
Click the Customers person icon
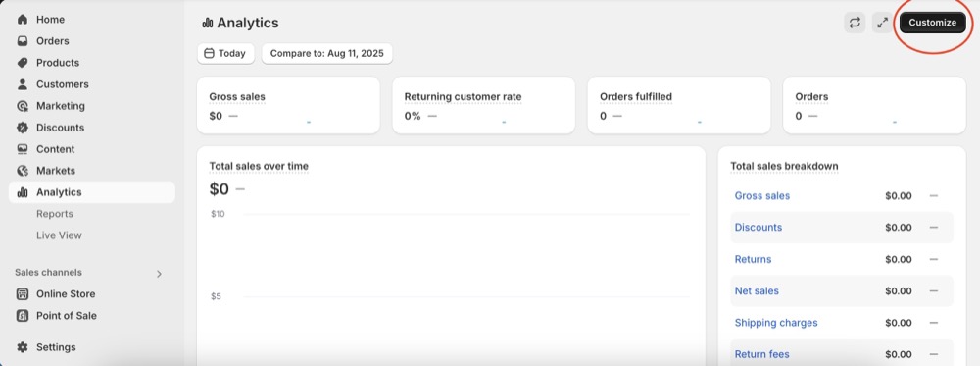coord(23,83)
